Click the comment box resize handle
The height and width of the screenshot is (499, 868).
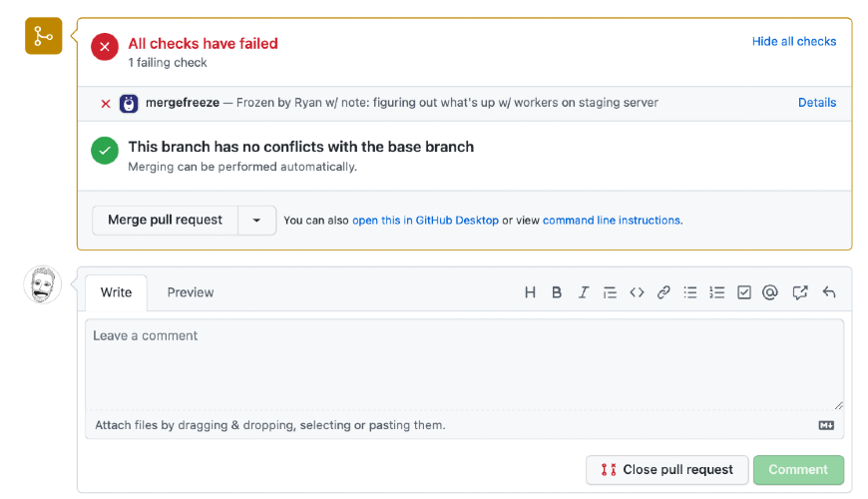pyautogui.click(x=839, y=405)
